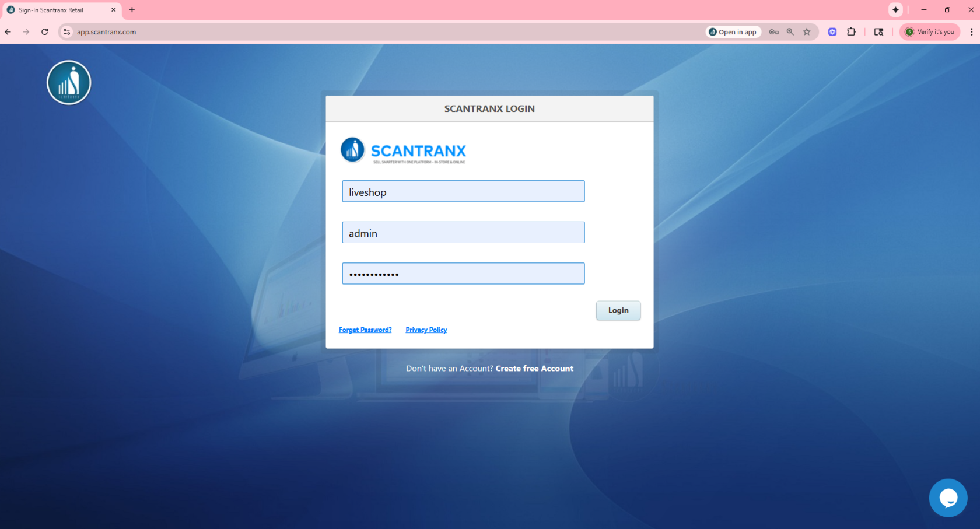Click the Open in app button

tap(733, 32)
